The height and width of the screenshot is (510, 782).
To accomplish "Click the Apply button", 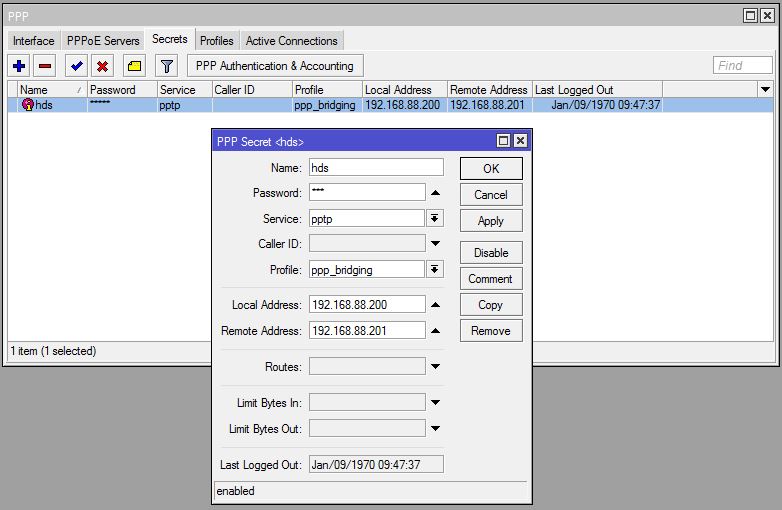I will [x=491, y=221].
